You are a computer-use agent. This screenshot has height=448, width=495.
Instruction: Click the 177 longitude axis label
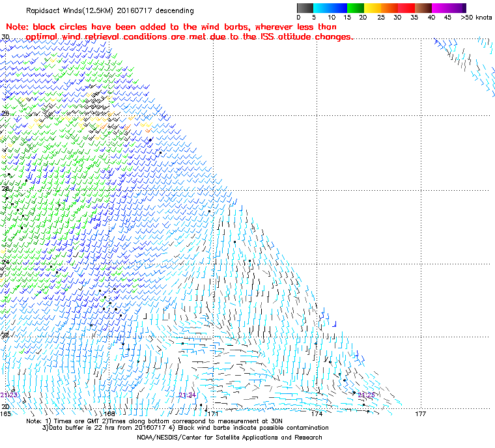click(x=421, y=413)
